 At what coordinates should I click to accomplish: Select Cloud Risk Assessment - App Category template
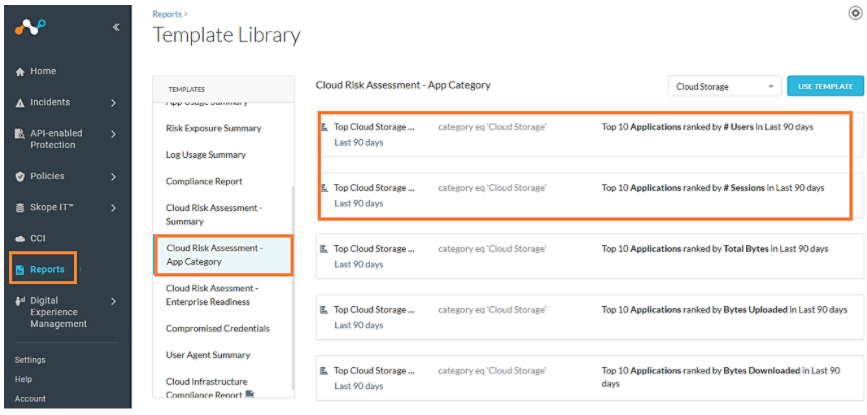(223, 255)
